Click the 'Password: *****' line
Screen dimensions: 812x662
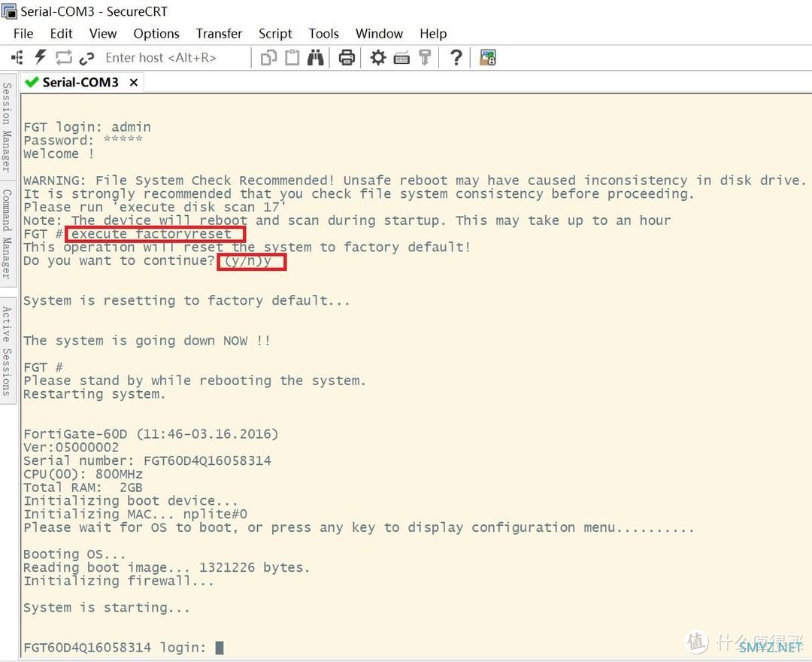point(83,141)
